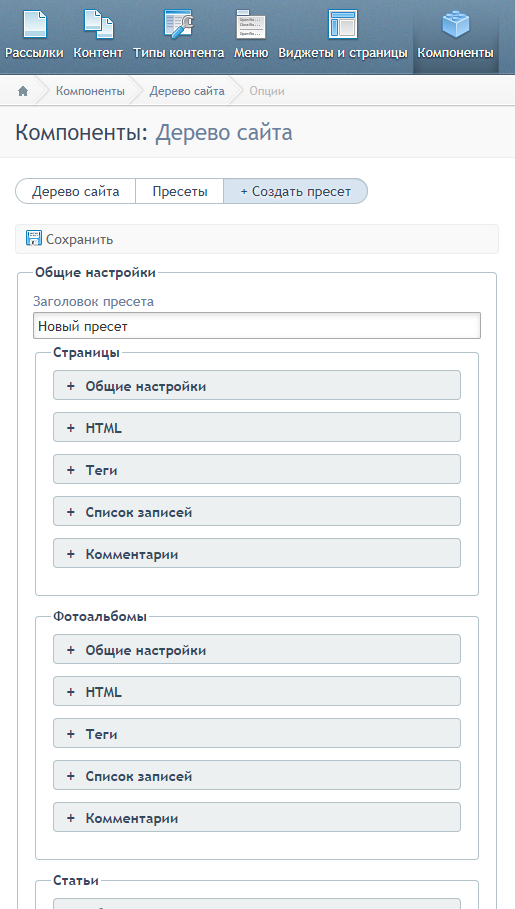
Task: Open the Типы контента icon
Action: [x=179, y=24]
